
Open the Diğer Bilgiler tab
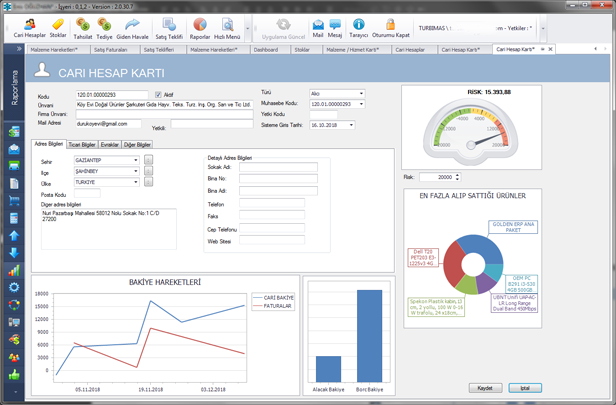point(137,145)
